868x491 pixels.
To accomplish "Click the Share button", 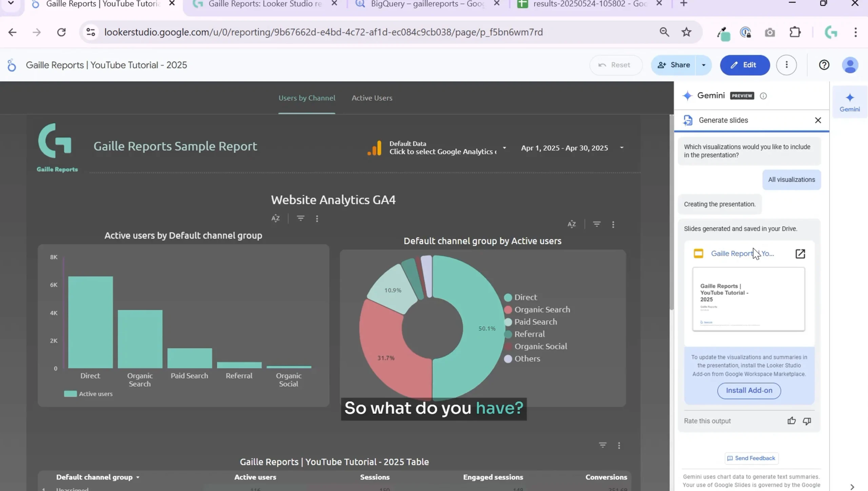I will click(x=673, y=65).
